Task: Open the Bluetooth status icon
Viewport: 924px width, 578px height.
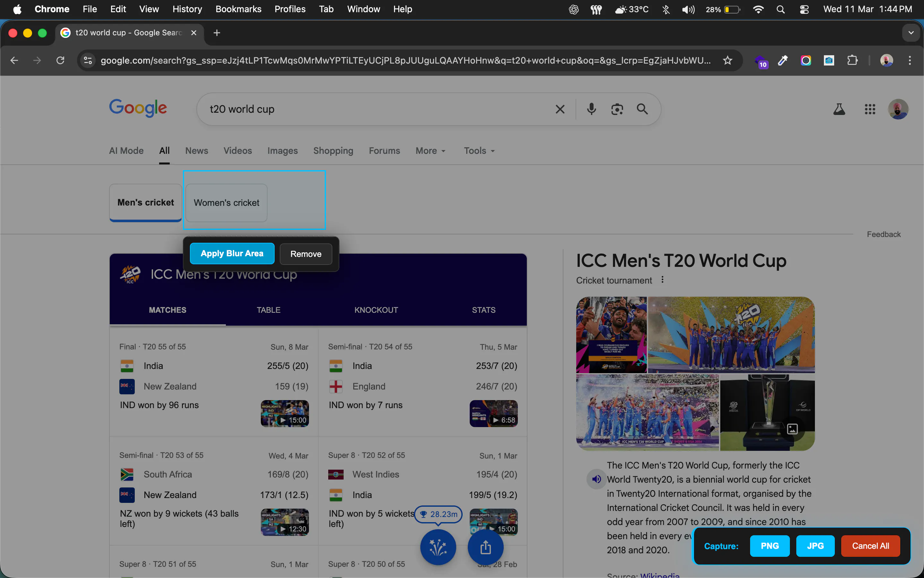Action: (666, 9)
